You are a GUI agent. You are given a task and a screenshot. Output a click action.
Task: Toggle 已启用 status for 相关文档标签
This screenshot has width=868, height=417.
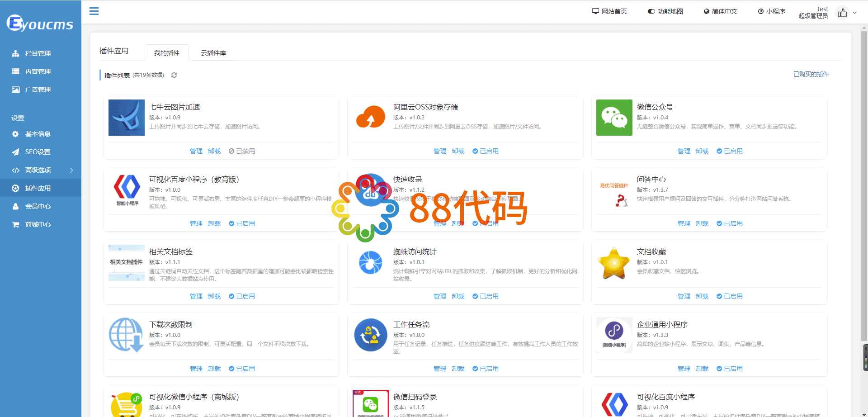pos(242,296)
